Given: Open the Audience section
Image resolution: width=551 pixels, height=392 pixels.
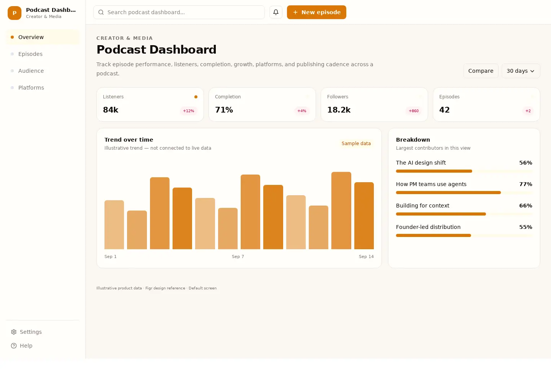Looking at the screenshot, I should pos(42,71).
